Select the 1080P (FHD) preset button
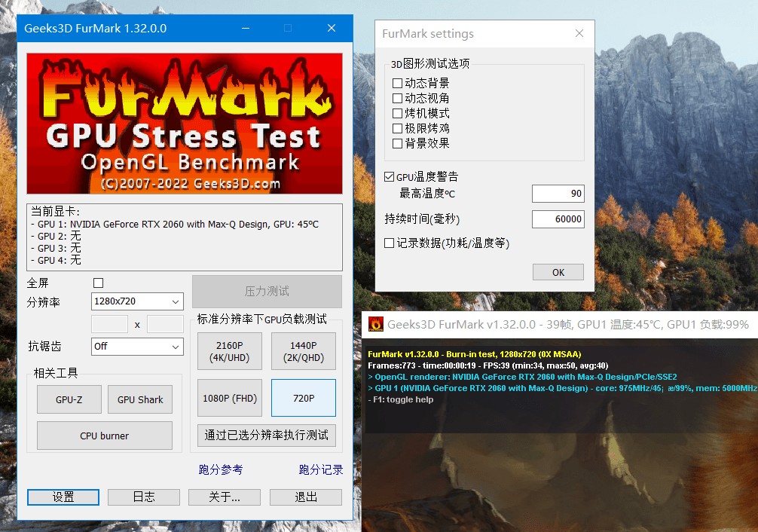Image resolution: width=758 pixels, height=532 pixels. coord(230,398)
